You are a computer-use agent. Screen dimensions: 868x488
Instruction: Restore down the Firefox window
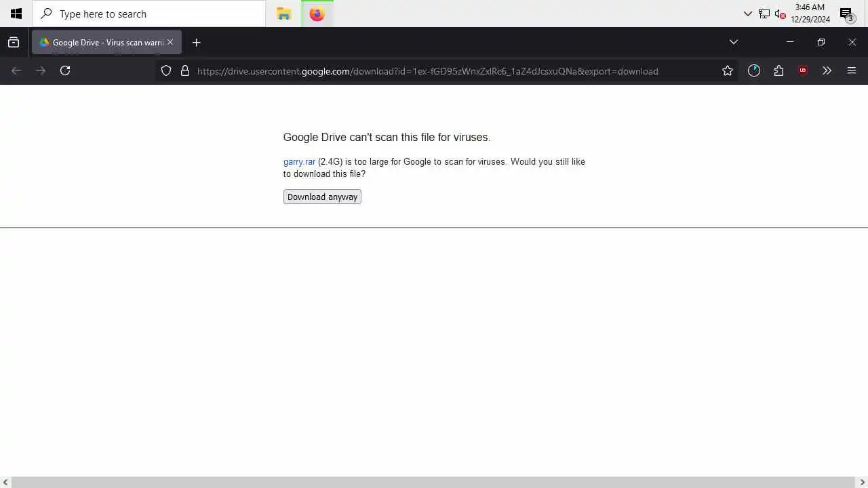821,42
